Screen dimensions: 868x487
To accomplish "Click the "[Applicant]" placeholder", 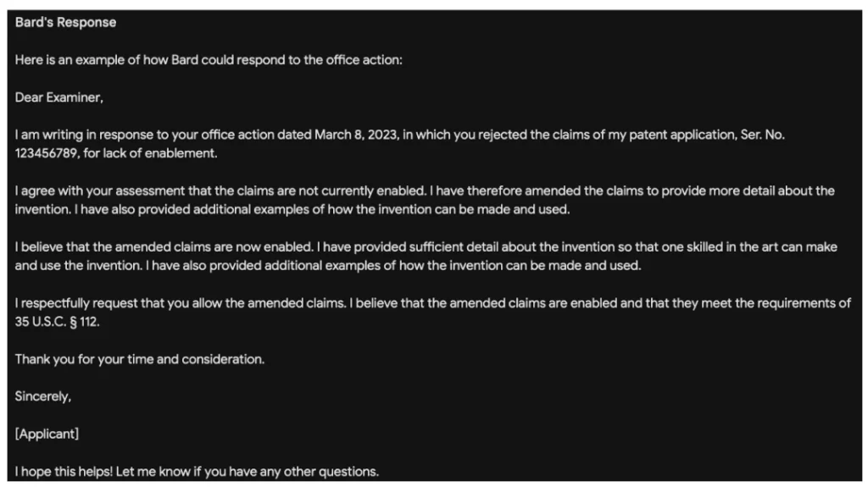I will (x=47, y=434).
